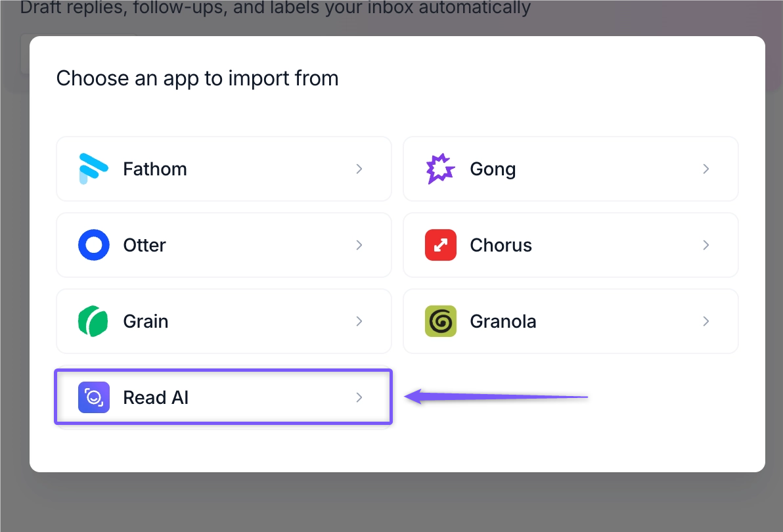783x532 pixels.
Task: Open the Grain row's chevron arrow
Action: (x=359, y=321)
